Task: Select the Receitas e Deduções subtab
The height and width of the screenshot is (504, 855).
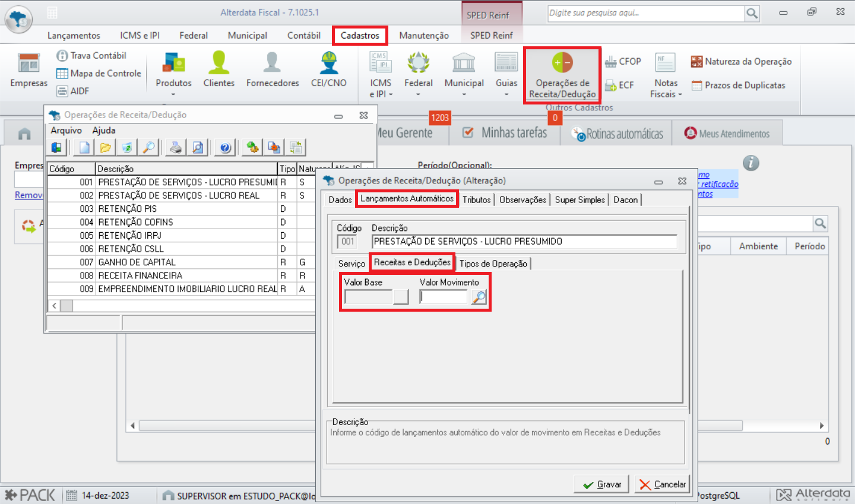Action: point(412,262)
